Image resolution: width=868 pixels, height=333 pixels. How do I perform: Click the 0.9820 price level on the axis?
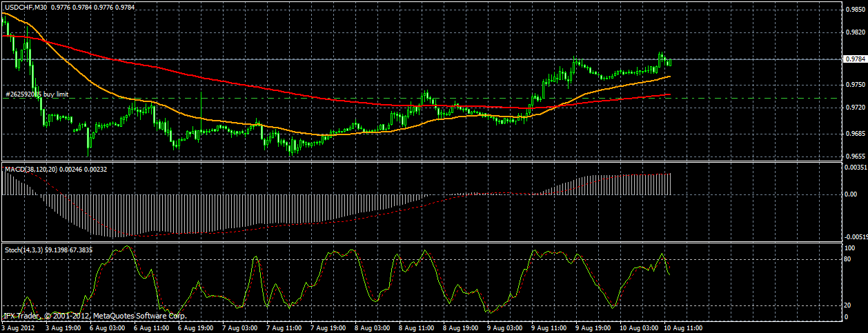(854, 32)
